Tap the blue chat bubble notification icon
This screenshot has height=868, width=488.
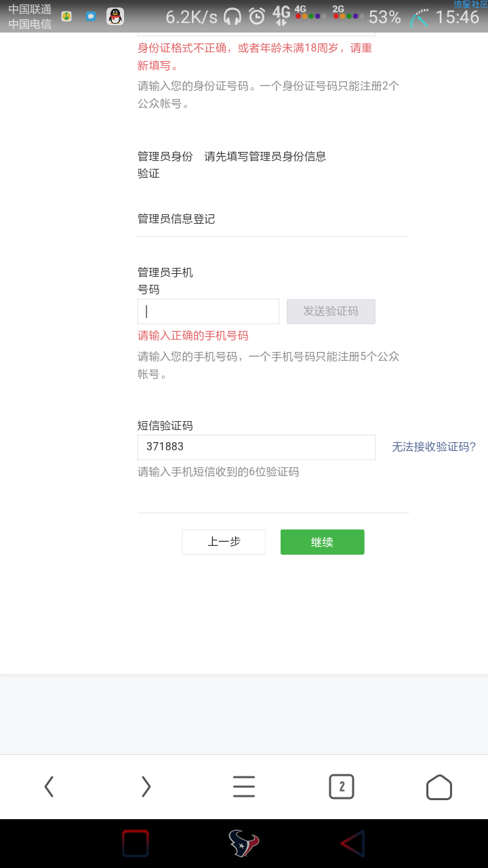pos(91,16)
